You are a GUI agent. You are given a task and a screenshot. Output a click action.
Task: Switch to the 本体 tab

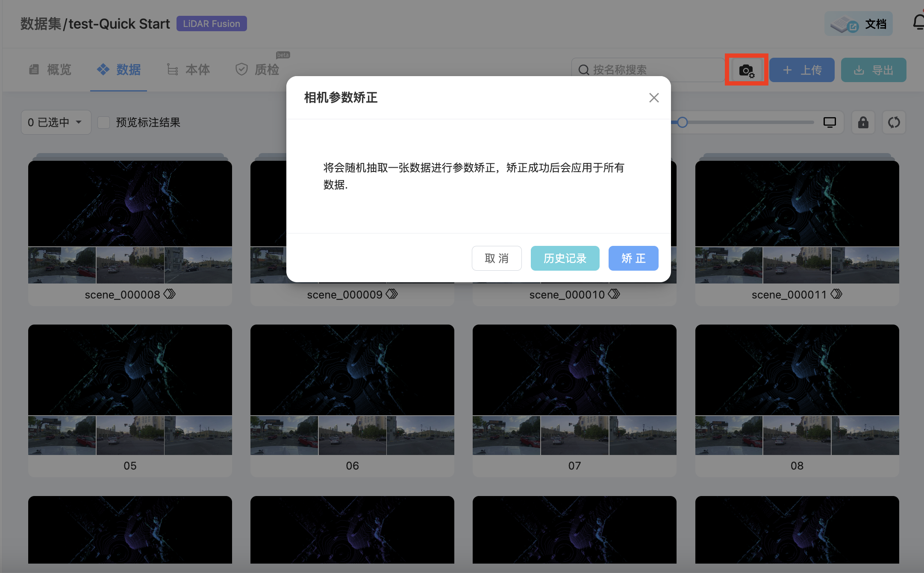pos(188,70)
